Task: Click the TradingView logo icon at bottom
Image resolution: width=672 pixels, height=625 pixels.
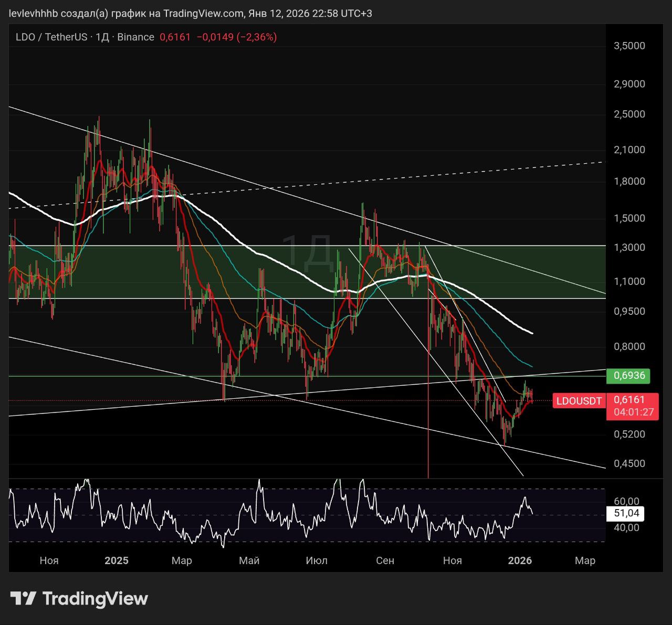Action: point(23,598)
